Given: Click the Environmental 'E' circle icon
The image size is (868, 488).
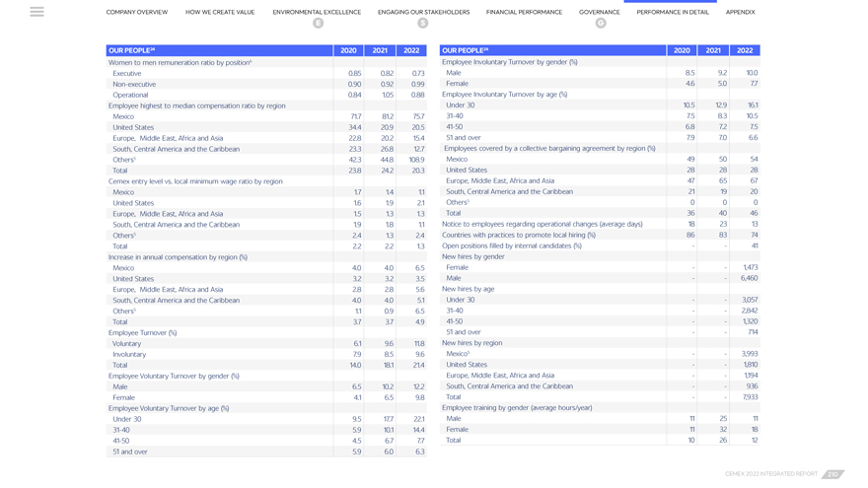Looking at the screenshot, I should click(x=318, y=24).
